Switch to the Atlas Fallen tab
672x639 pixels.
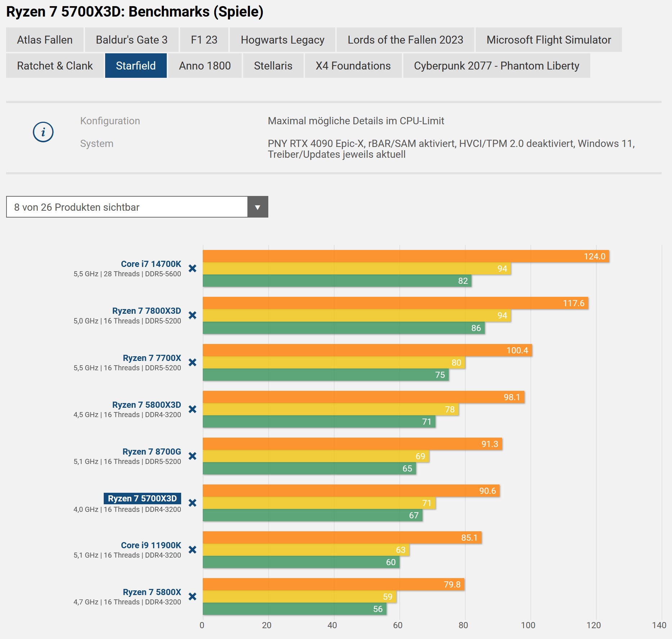pyautogui.click(x=45, y=40)
